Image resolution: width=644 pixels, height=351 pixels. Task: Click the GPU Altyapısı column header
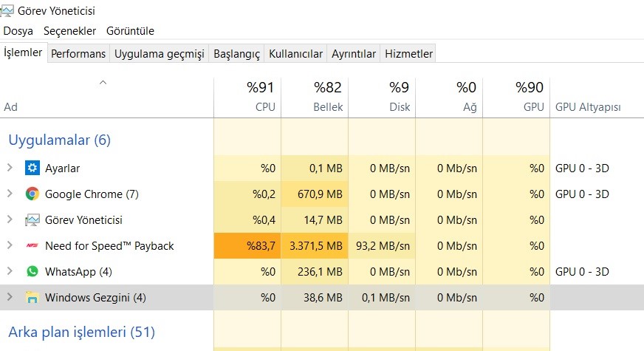(x=588, y=107)
